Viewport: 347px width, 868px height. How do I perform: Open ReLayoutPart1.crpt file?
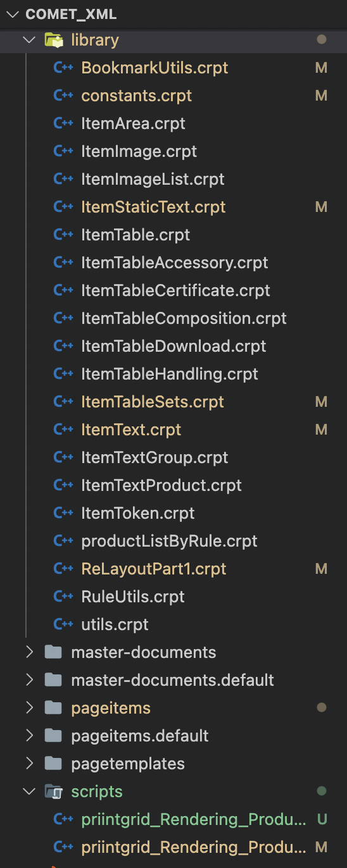point(154,569)
